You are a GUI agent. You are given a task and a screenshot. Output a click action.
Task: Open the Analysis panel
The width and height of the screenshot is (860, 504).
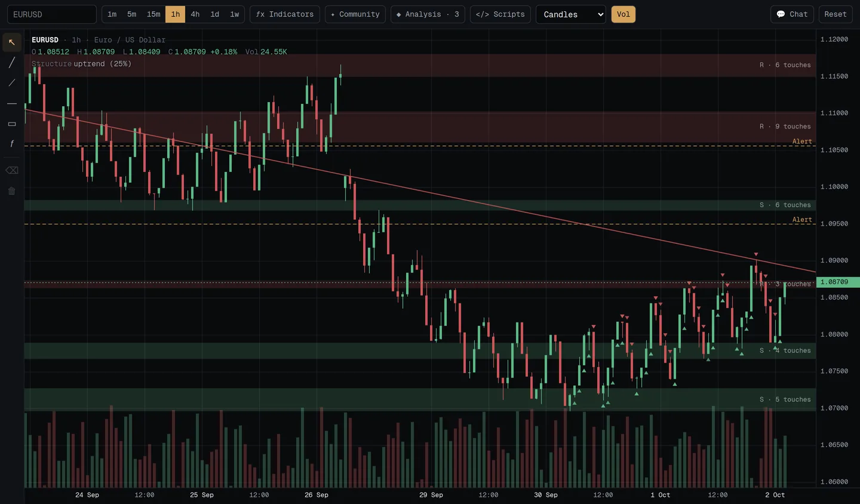(x=428, y=14)
